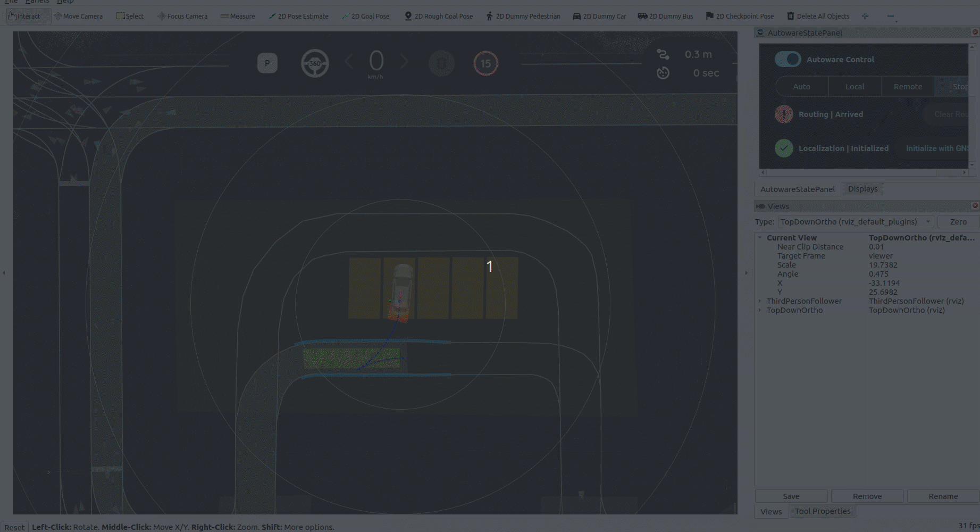Click the Stop mode button
Screen dimensions: 980x532
952,87
